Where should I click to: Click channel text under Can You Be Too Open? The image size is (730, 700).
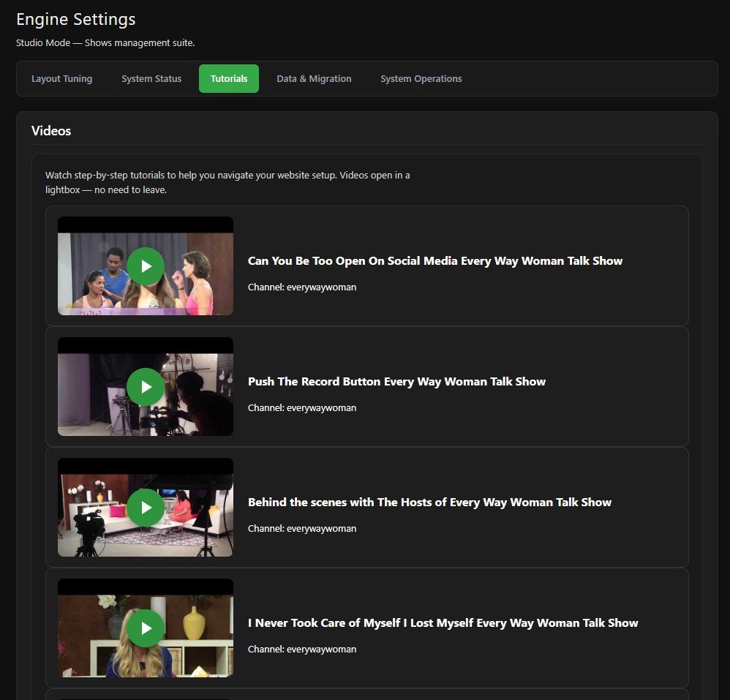[x=302, y=287]
